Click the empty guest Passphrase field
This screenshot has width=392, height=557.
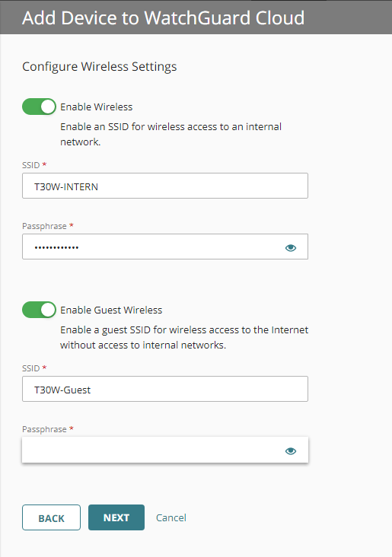point(165,450)
